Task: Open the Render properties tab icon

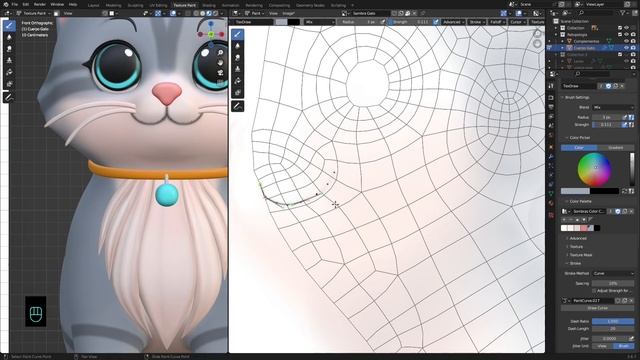Action: click(551, 98)
